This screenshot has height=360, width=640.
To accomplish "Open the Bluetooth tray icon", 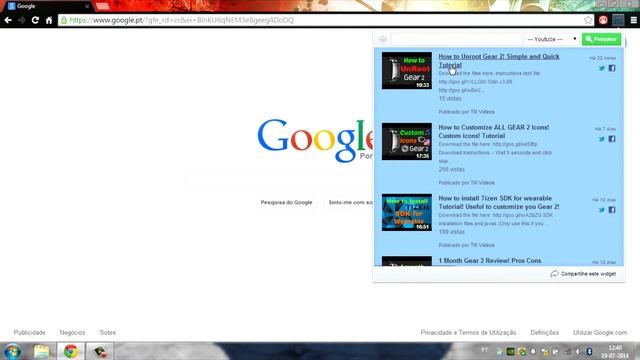I will pos(589,351).
